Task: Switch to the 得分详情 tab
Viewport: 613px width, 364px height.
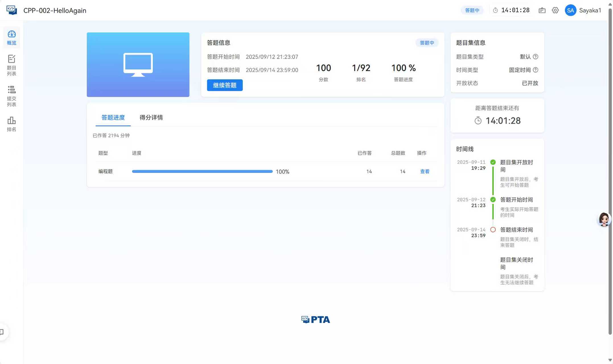Action: [x=151, y=117]
